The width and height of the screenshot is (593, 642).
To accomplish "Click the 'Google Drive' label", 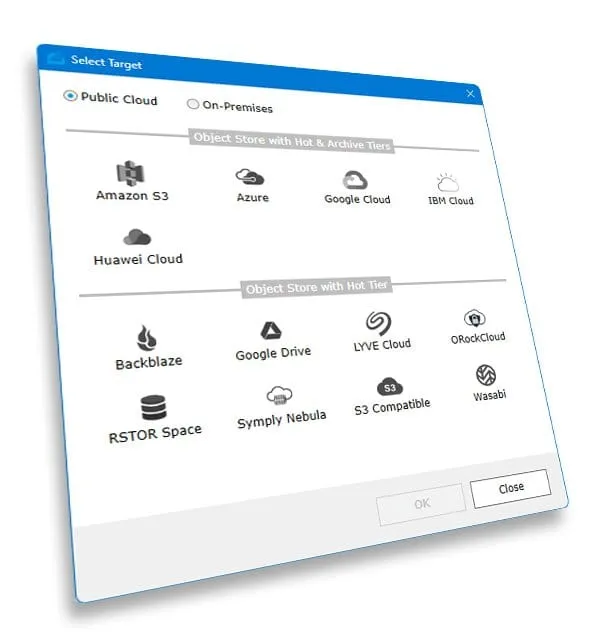I will coord(273,353).
